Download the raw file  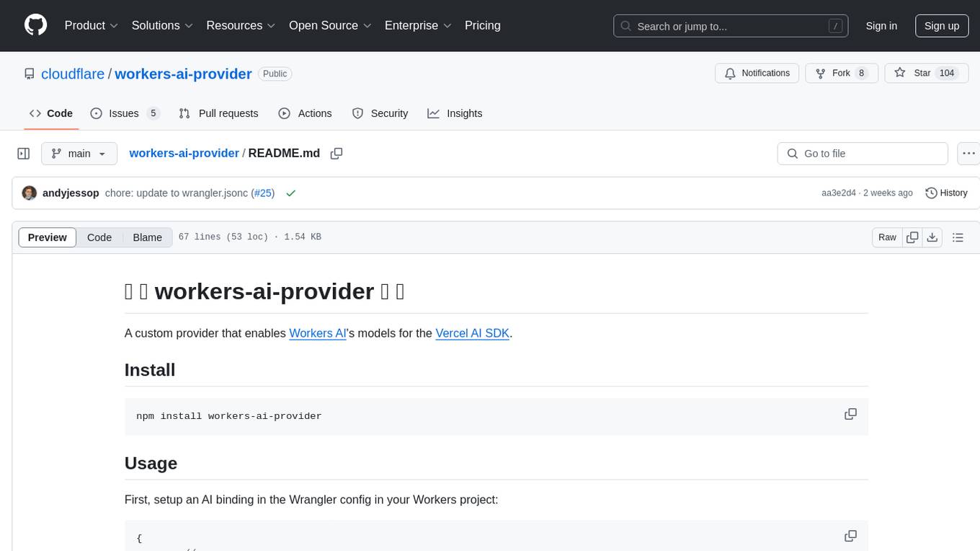[x=932, y=237]
